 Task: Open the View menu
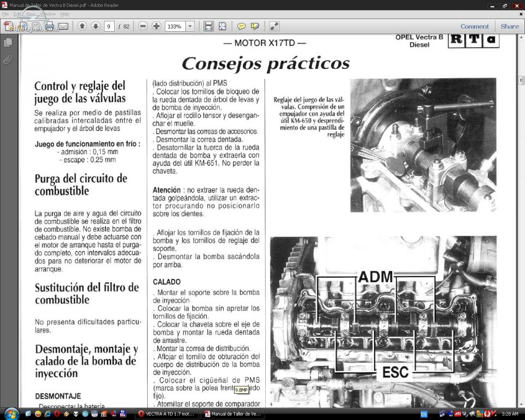coord(30,14)
